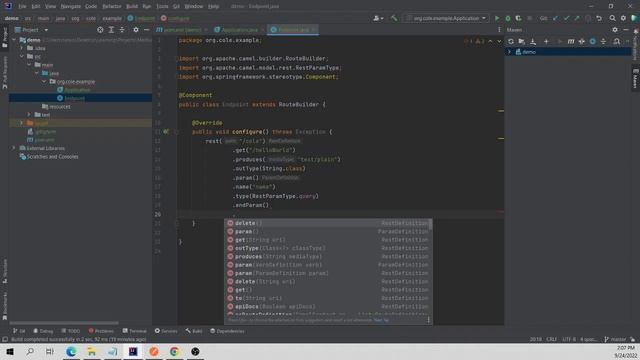
Task: Open run configuration dropdown org.cole.example.Application
Action: [x=447, y=18]
